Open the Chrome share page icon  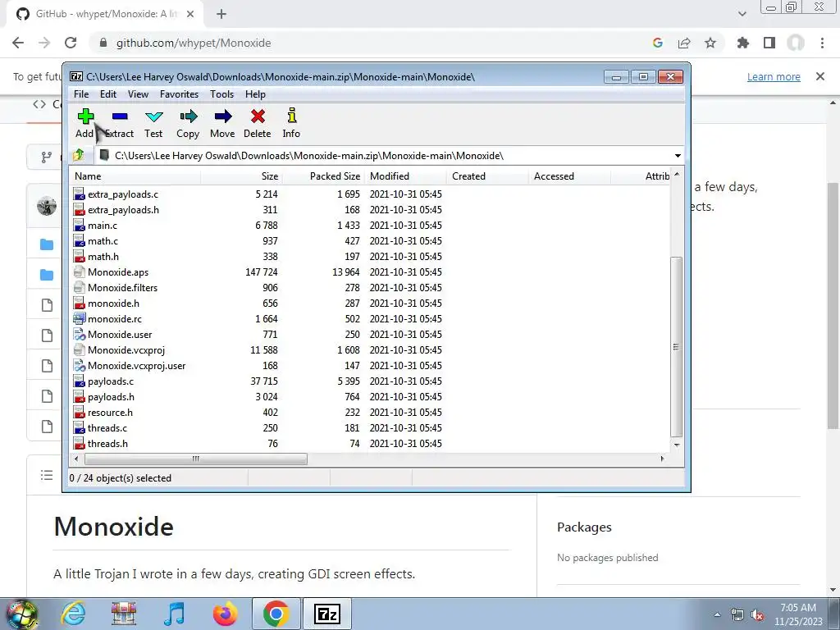point(684,43)
